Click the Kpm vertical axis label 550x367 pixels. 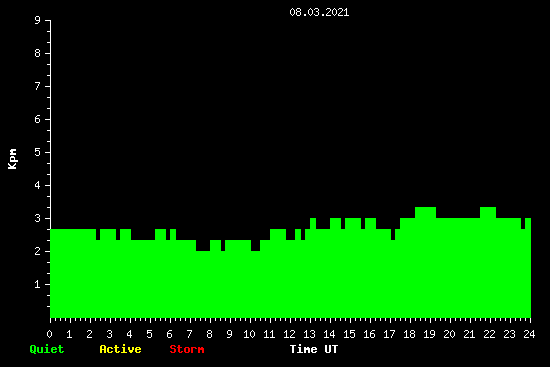(x=13, y=159)
